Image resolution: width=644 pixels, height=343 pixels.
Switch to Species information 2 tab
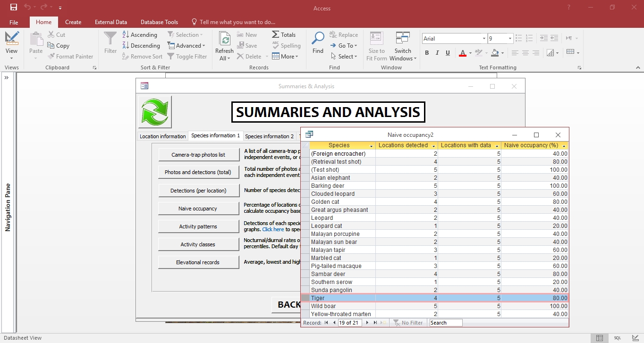pos(269,136)
